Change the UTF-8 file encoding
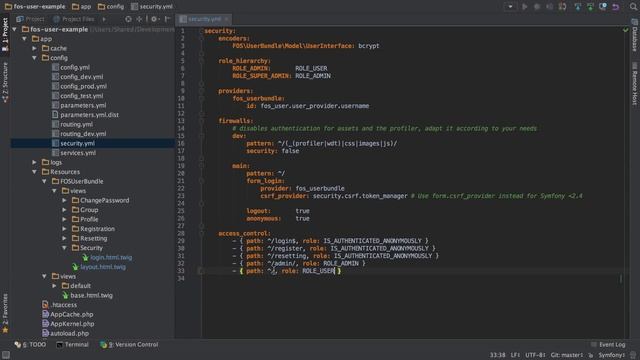Image resolution: width=640 pixels, height=360 pixels. (x=535, y=355)
